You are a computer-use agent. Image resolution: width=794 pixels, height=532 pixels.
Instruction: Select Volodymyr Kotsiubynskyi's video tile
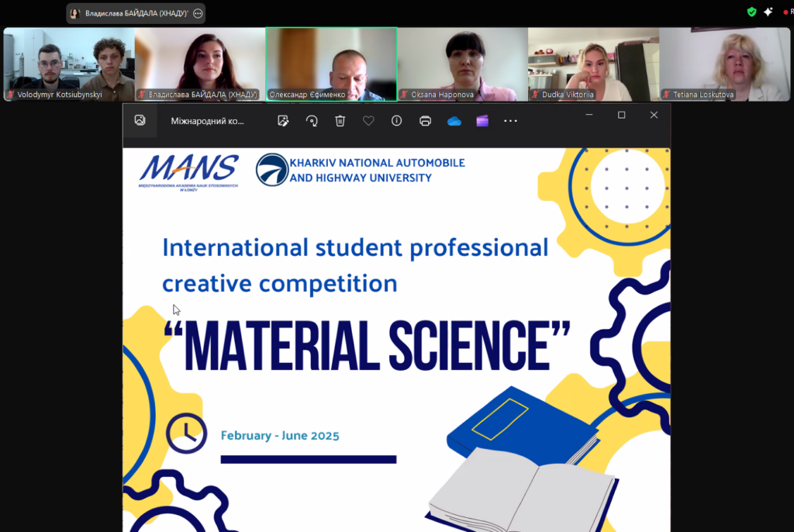pyautogui.click(x=69, y=64)
